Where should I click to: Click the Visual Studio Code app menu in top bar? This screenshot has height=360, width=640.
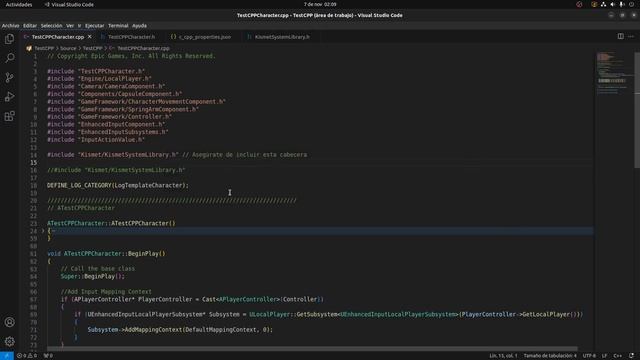(x=69, y=4)
